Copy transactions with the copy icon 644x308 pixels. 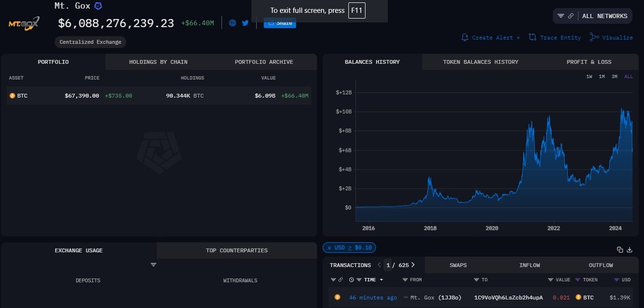pos(620,249)
